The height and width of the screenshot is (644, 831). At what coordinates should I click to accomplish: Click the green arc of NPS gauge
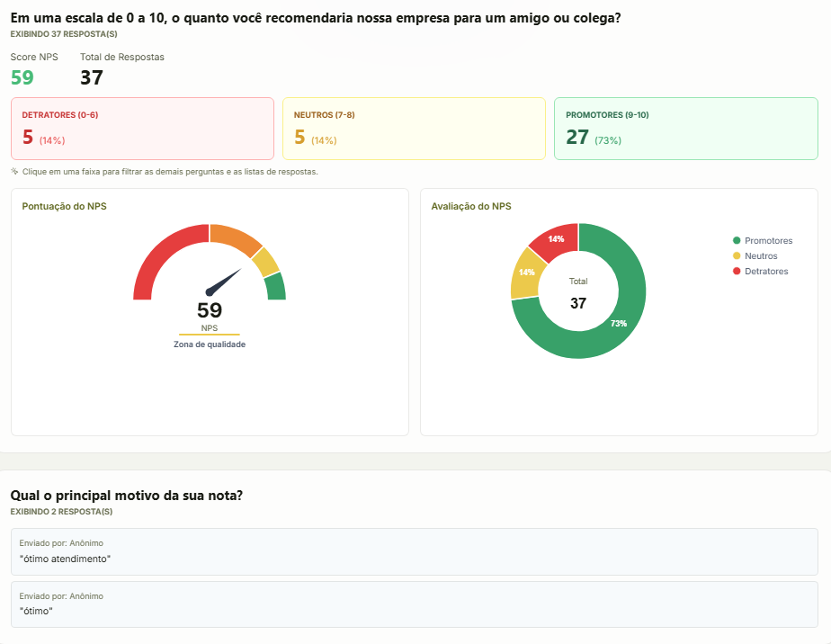click(275, 287)
